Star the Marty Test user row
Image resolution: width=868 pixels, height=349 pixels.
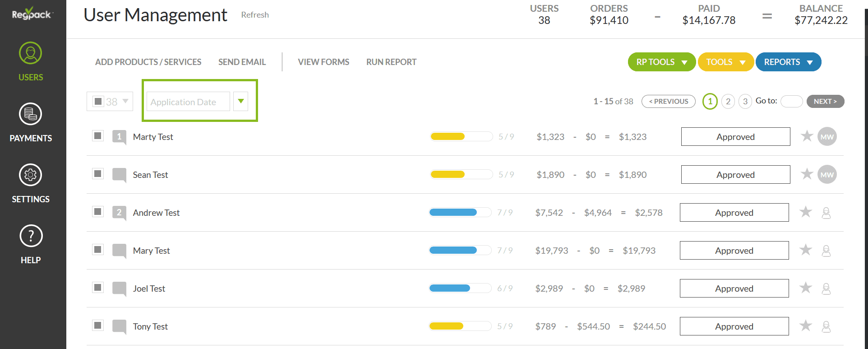[807, 136]
